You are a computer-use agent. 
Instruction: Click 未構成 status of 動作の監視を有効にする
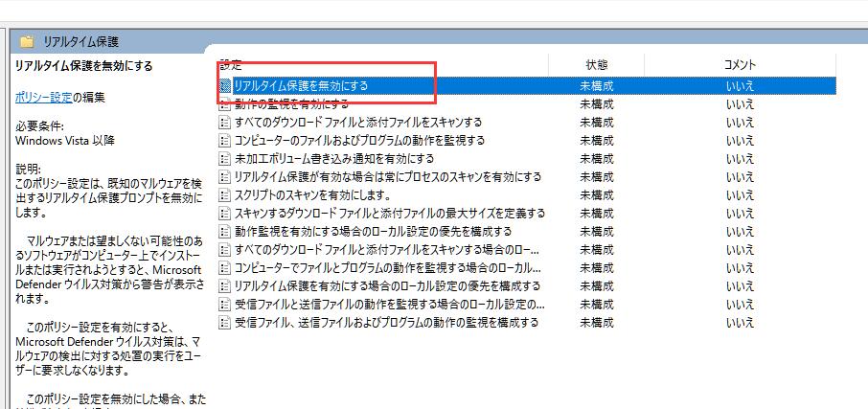pyautogui.click(x=597, y=104)
